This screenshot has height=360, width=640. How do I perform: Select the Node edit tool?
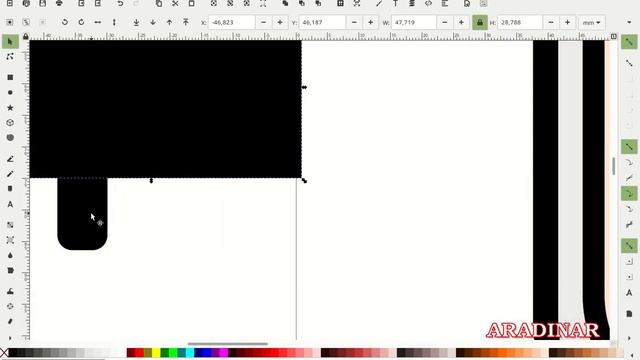click(10, 57)
